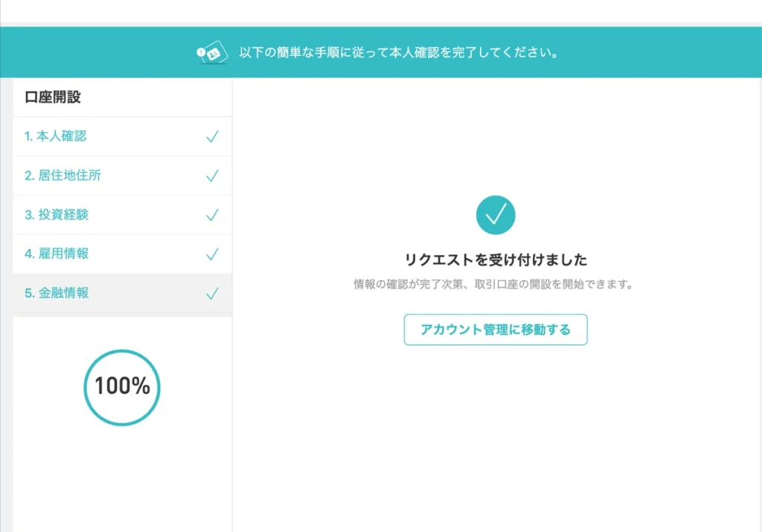Click the リクエストを受け付けました heading

(496, 260)
